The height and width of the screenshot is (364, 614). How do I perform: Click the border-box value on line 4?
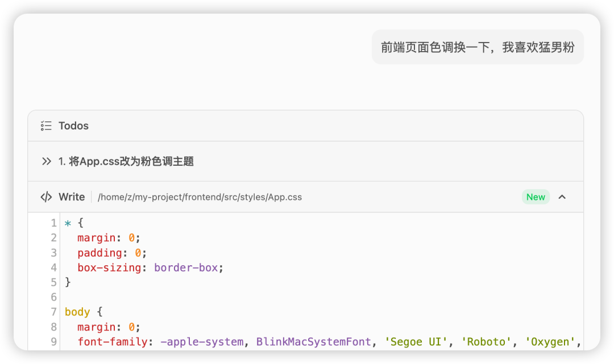188,267
